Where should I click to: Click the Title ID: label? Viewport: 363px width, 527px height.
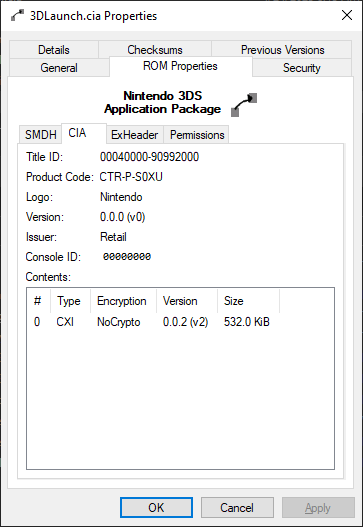pyautogui.click(x=44, y=157)
